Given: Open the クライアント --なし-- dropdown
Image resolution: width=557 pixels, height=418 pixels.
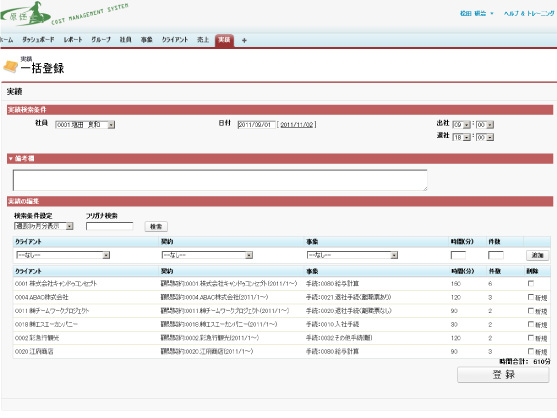Looking at the screenshot, I should pos(63,255).
